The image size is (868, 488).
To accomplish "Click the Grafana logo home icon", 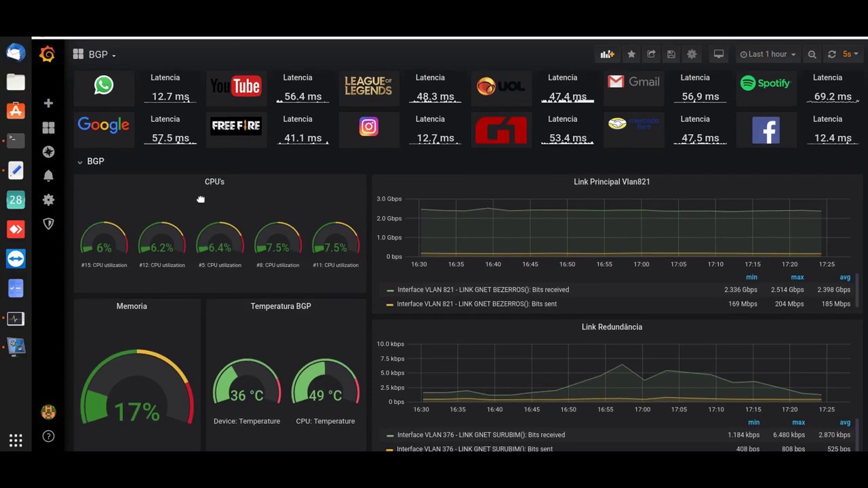I will (x=47, y=54).
